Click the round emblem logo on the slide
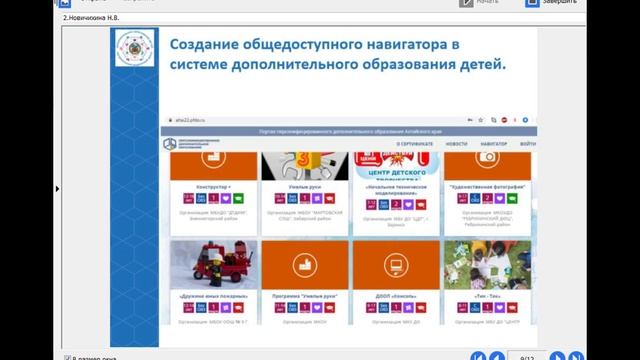This screenshot has width=640, height=360. 135,48
